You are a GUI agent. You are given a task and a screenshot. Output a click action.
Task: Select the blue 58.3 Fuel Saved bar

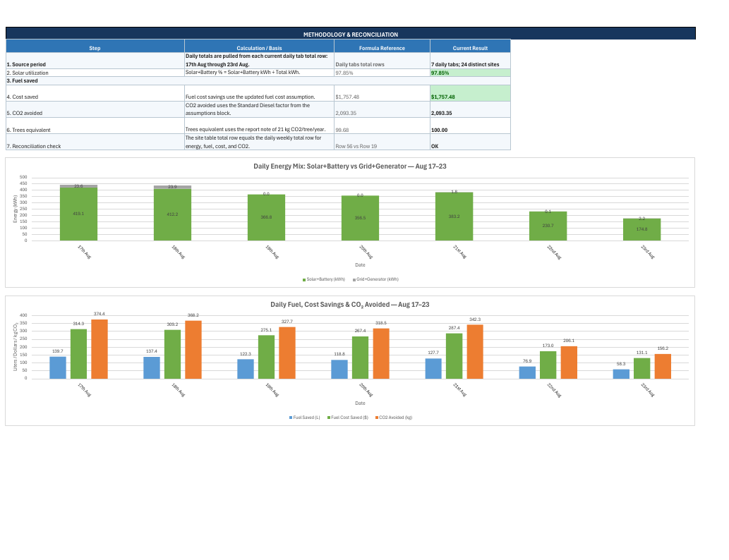coord(621,374)
